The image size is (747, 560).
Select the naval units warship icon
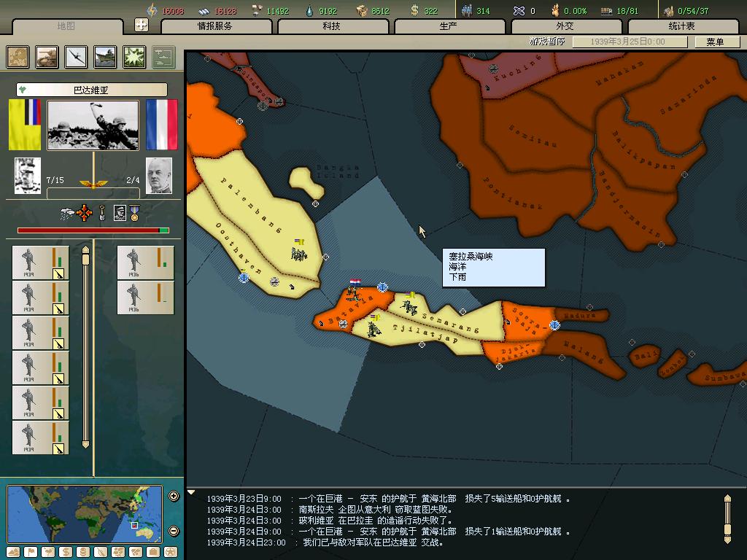point(105,57)
